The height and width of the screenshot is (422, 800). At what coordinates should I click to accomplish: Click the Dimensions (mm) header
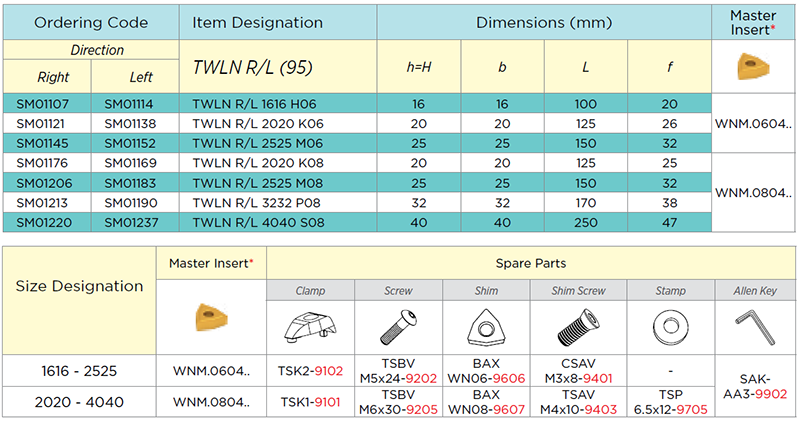click(x=544, y=22)
